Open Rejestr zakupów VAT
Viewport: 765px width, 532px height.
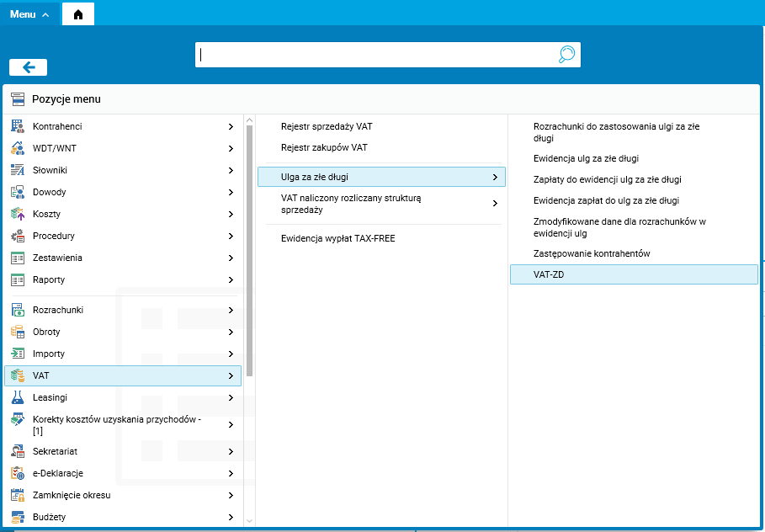coord(324,147)
